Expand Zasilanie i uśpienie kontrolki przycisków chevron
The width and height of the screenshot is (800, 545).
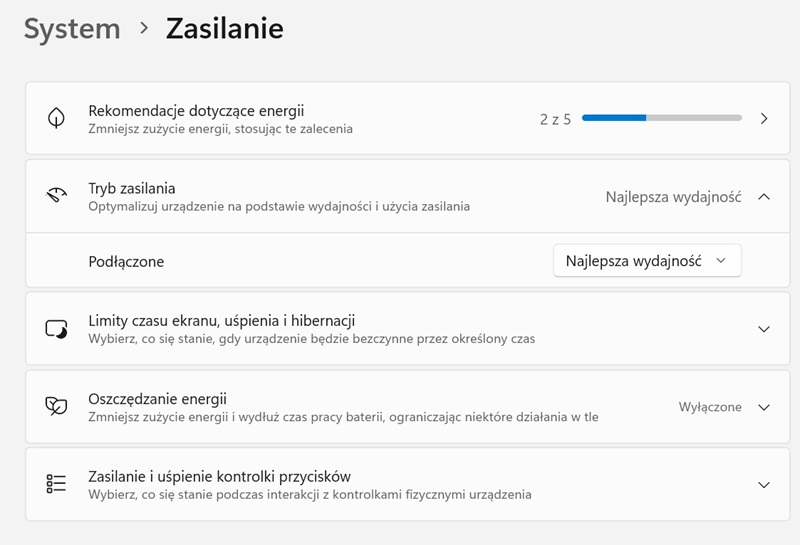tap(764, 485)
